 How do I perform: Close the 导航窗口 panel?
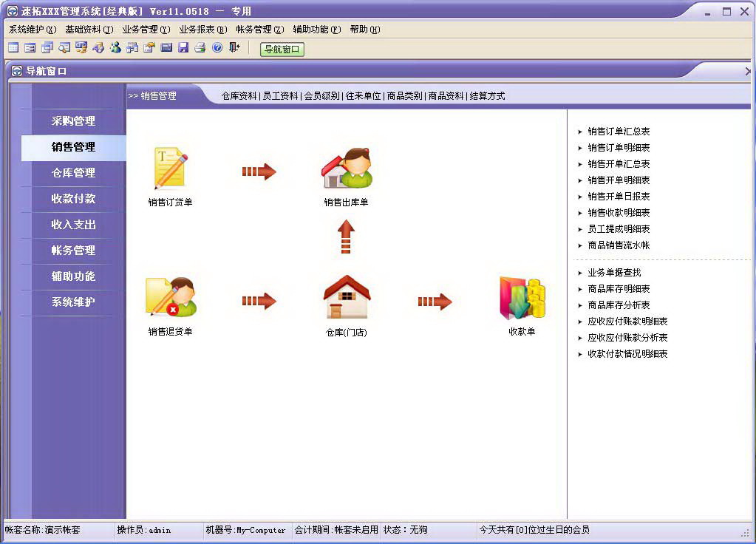tap(748, 72)
